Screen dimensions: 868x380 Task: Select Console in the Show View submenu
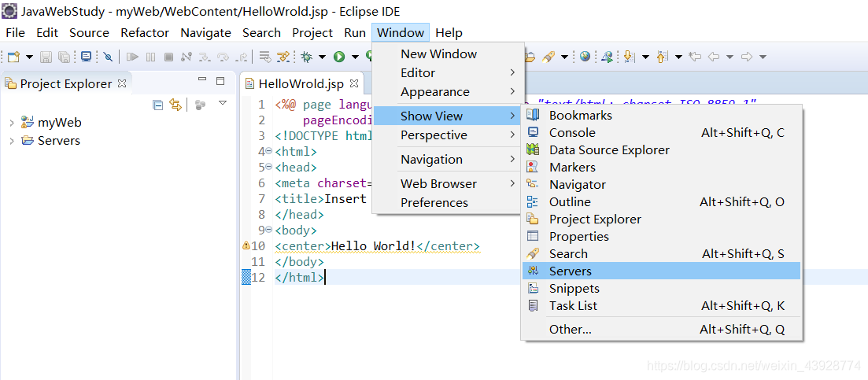click(x=662, y=133)
